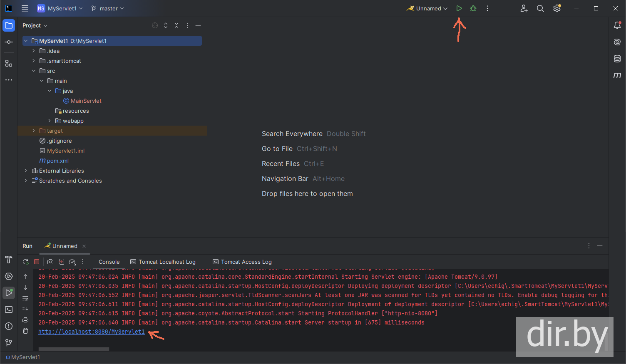
Task: Open the Database tool window
Action: (x=617, y=59)
